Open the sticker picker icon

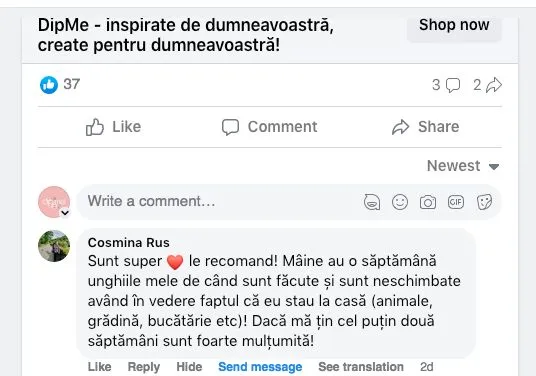[x=484, y=202]
